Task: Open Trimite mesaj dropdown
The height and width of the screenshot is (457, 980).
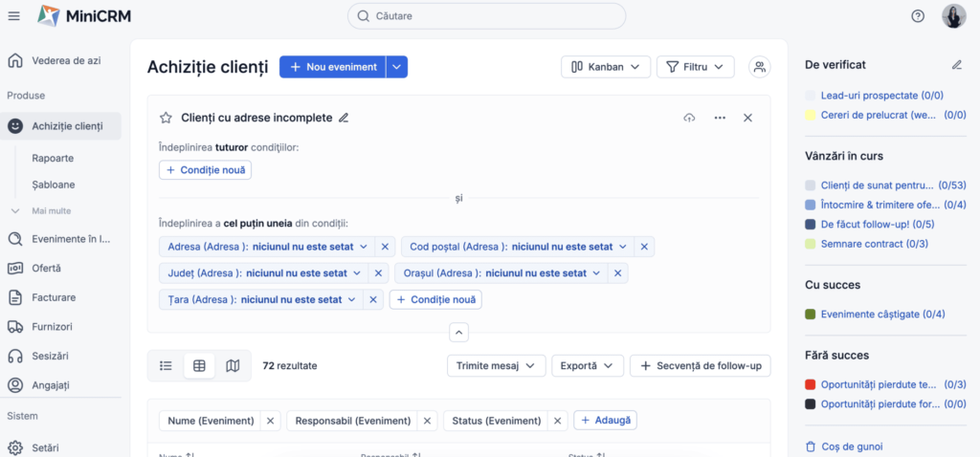Action: tap(497, 366)
